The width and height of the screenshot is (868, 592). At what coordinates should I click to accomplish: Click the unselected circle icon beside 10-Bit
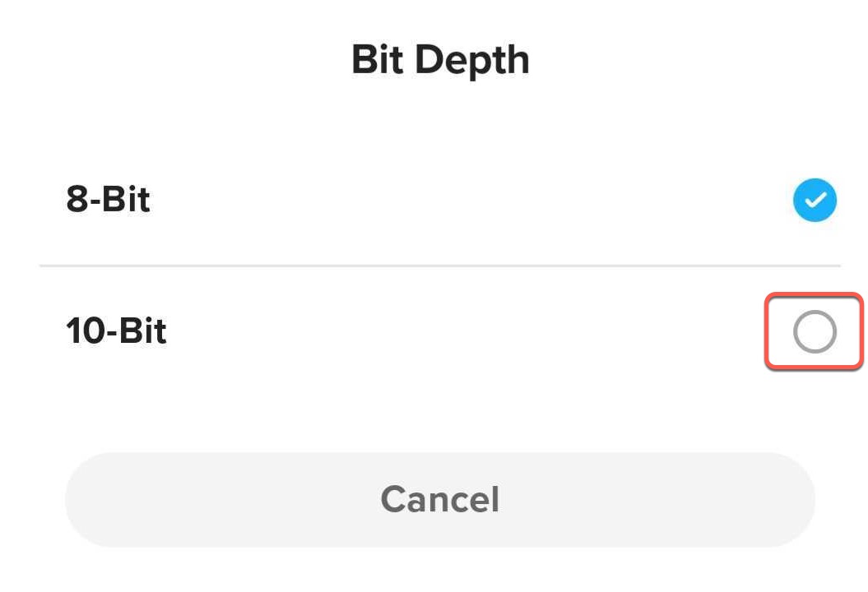813,331
